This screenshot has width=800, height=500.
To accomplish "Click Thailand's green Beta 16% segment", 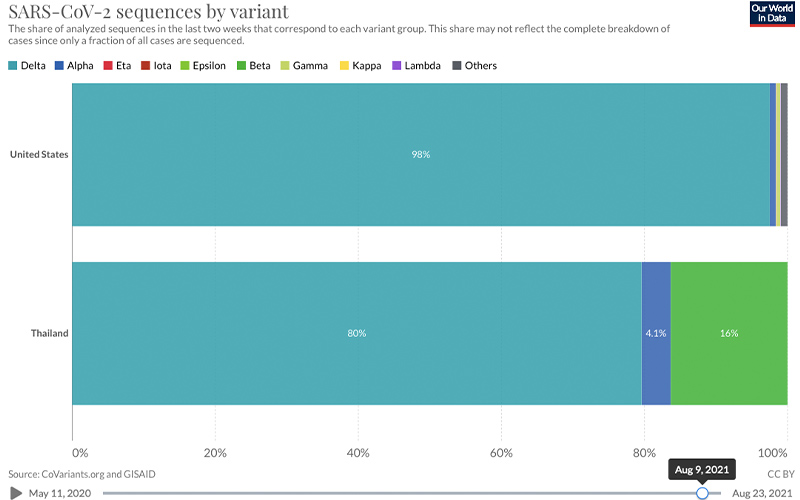I will (728, 333).
